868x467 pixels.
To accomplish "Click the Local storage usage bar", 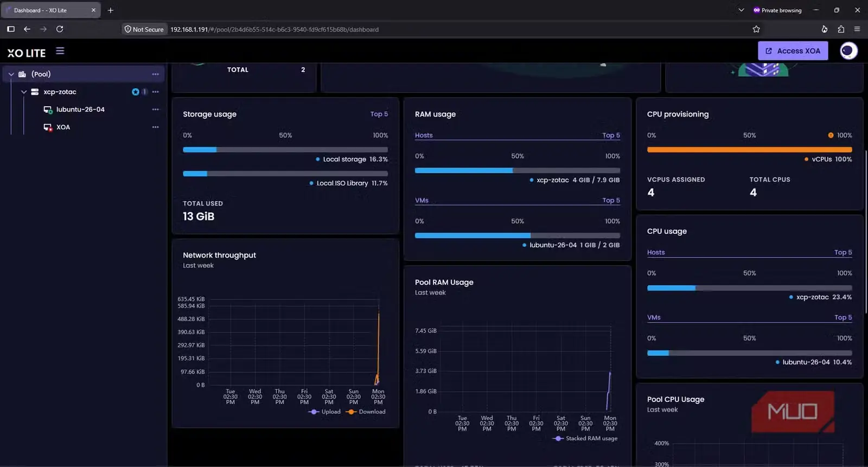I will tap(285, 150).
